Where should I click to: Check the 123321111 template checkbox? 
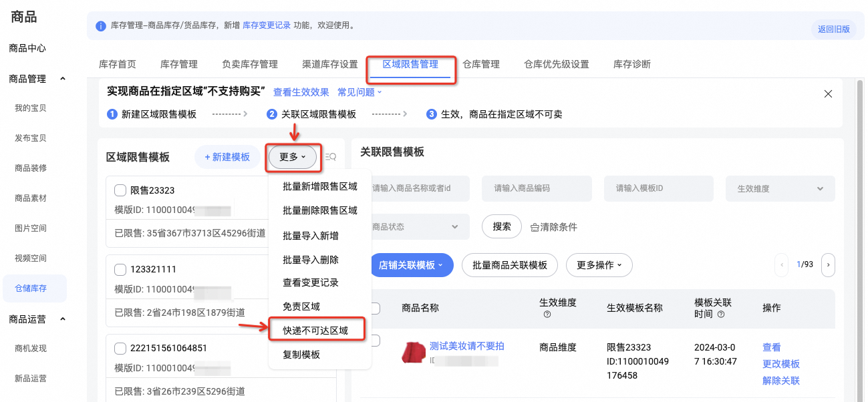point(120,269)
